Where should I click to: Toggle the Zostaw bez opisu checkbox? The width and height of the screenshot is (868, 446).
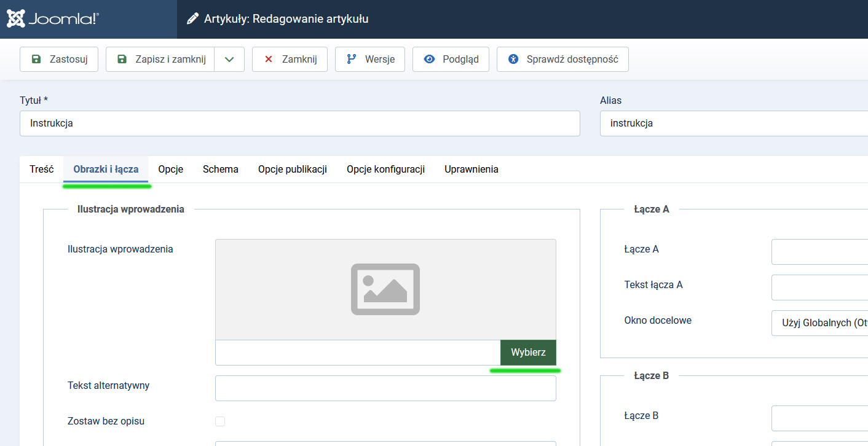pos(220,421)
